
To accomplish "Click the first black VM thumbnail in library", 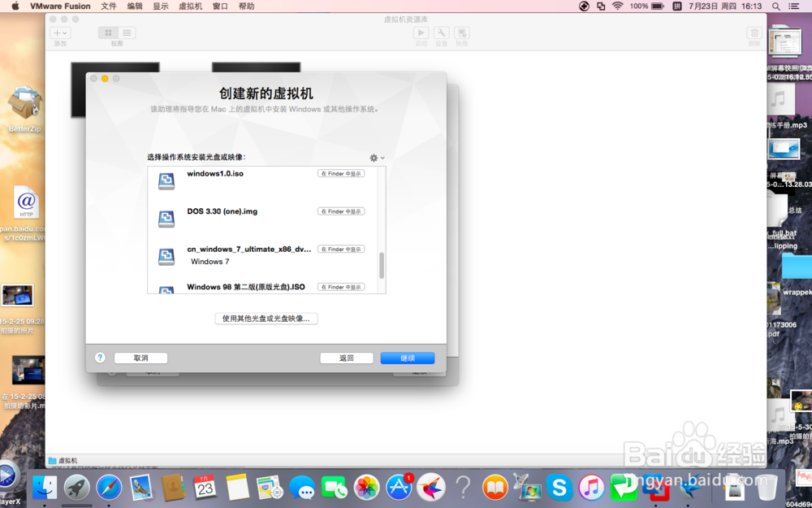I will tap(115, 67).
